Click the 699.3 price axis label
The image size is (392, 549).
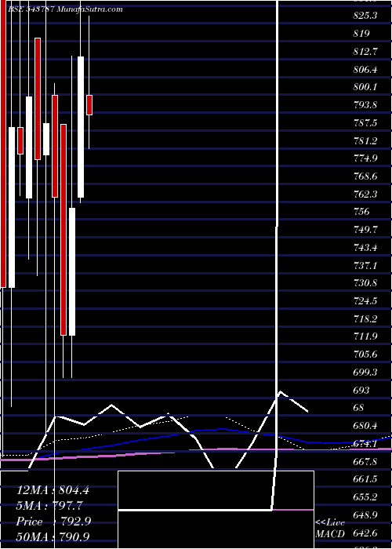[x=365, y=372]
